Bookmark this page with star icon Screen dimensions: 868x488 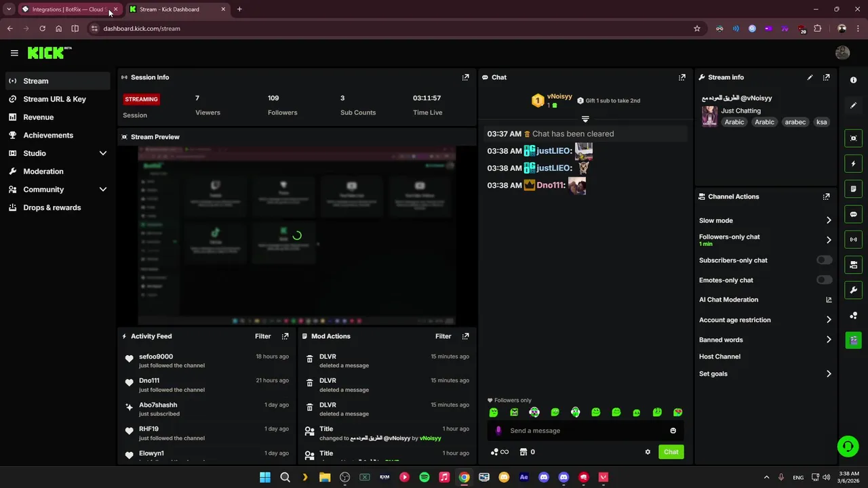click(x=696, y=28)
